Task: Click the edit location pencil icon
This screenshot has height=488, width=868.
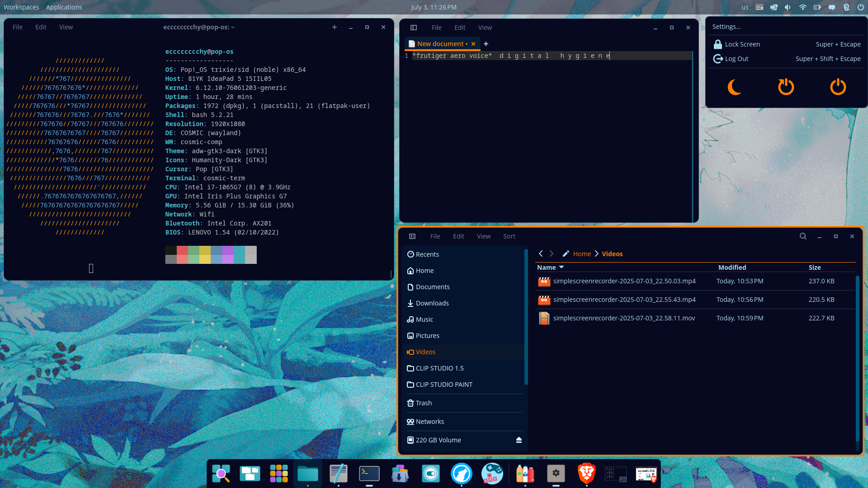Action: tap(566, 254)
